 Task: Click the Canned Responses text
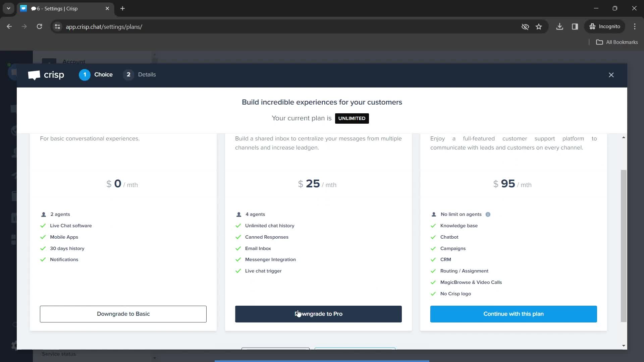pyautogui.click(x=267, y=237)
